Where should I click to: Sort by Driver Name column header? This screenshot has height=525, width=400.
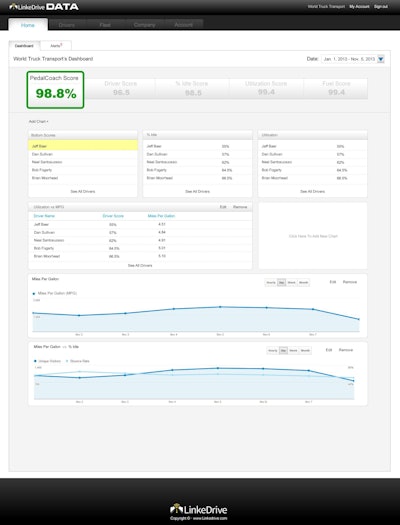[44, 216]
